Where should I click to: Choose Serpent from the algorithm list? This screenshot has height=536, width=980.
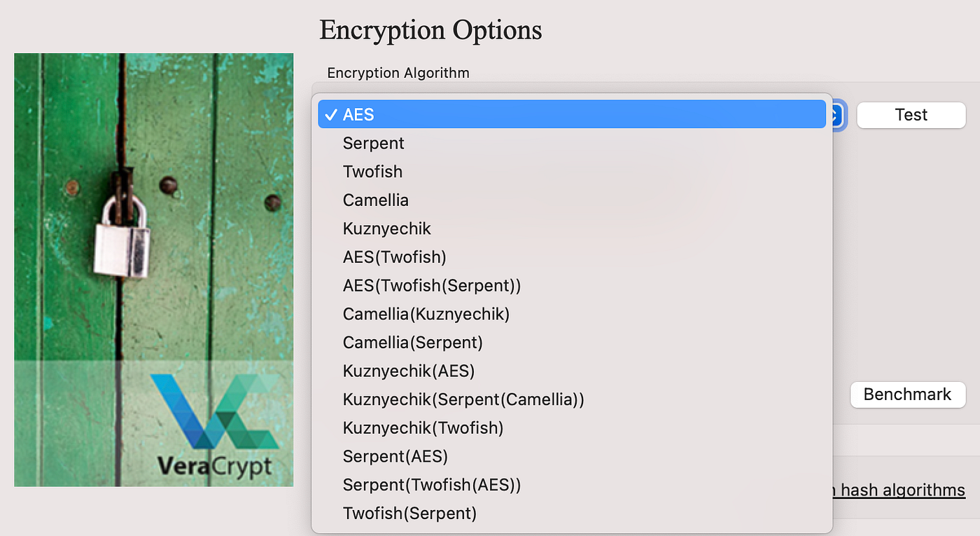coord(373,143)
